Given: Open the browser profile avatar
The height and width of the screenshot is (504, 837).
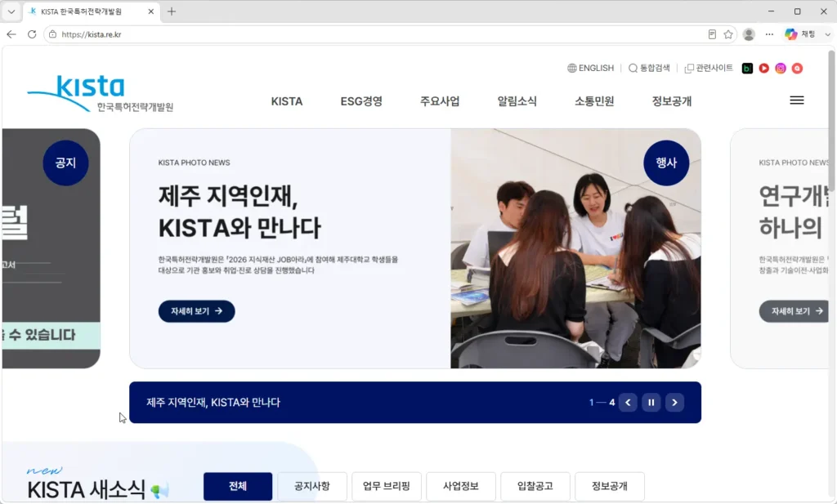Looking at the screenshot, I should (749, 34).
